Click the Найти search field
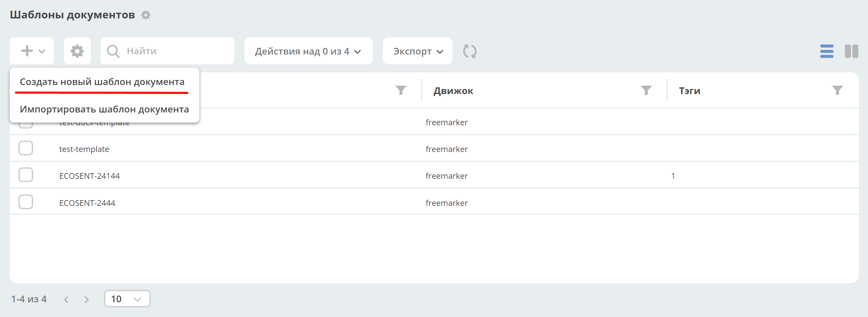The image size is (868, 317). pos(168,51)
